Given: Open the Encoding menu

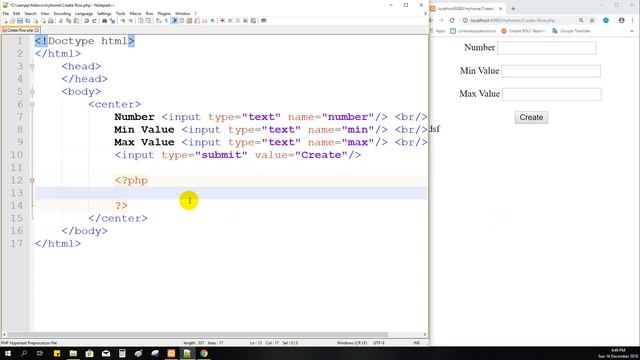Looking at the screenshot, I should 62,13.
